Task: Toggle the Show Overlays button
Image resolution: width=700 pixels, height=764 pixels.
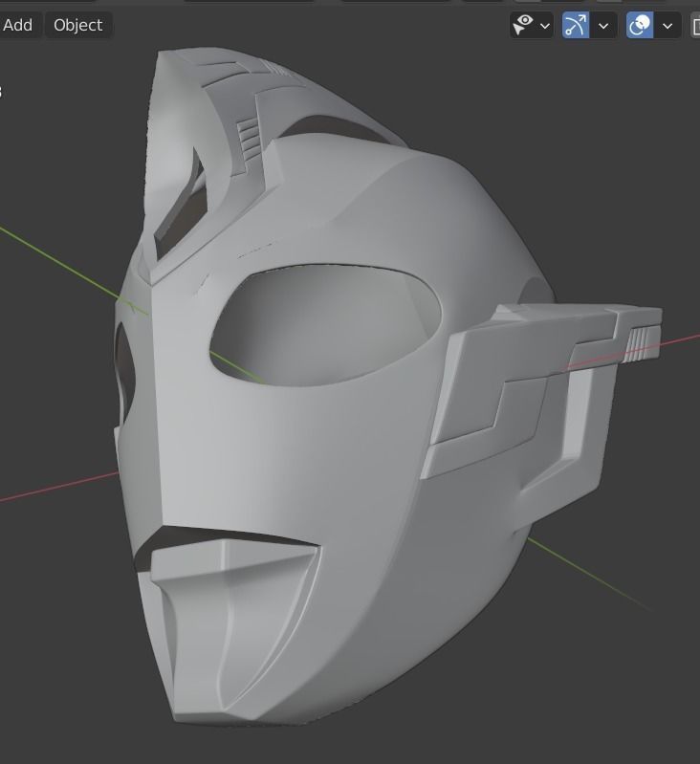Action: tap(640, 25)
